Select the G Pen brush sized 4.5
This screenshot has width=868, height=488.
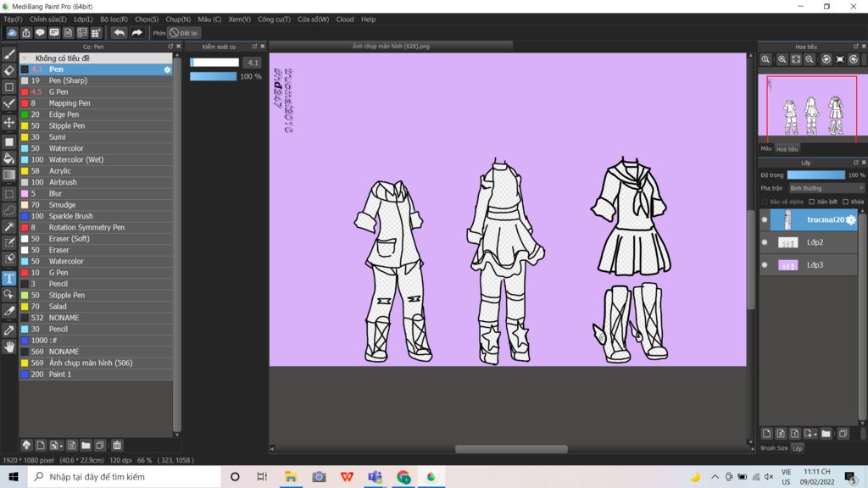click(x=96, y=91)
